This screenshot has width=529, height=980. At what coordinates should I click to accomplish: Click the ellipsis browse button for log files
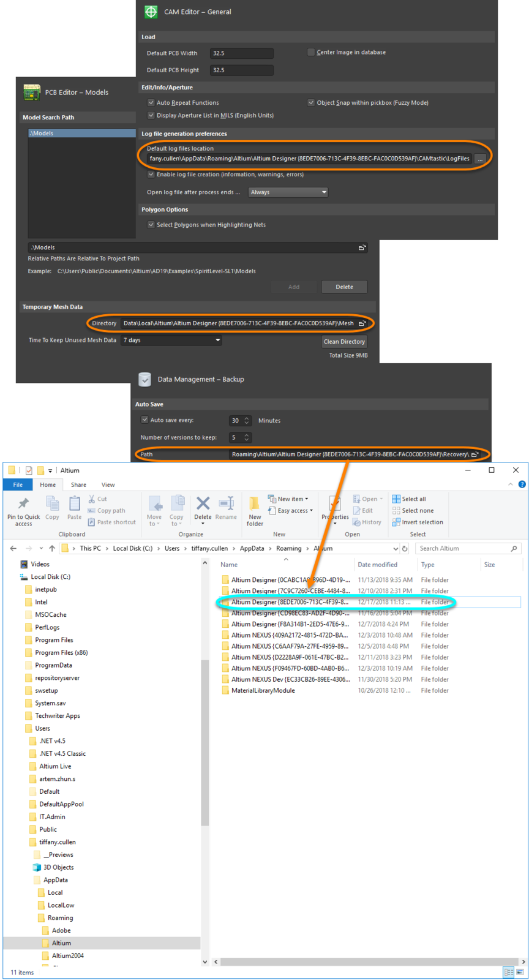pos(480,159)
